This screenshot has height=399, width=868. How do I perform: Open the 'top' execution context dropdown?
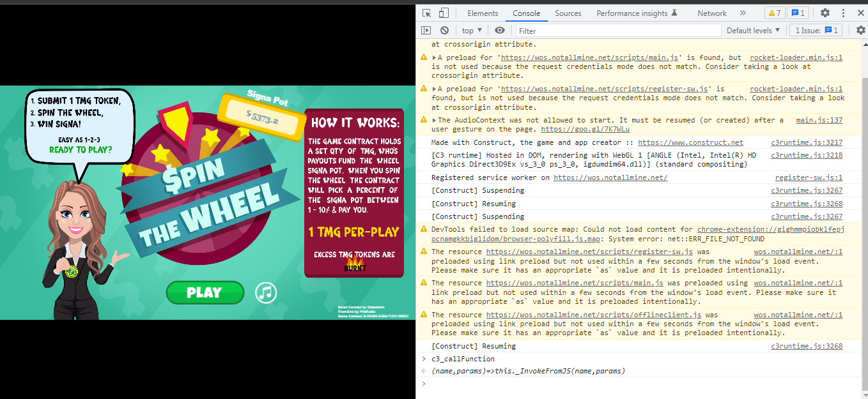[471, 30]
